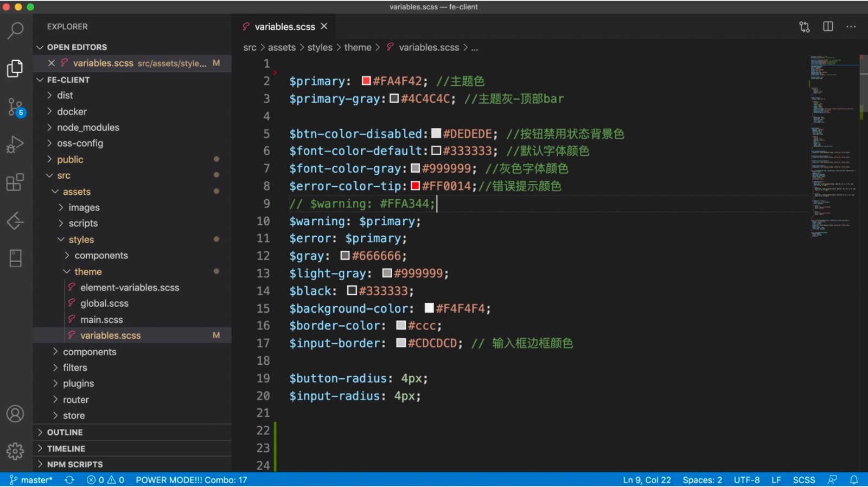868x487 pixels.
Task: Open the Manage gear menu
Action: [15, 451]
